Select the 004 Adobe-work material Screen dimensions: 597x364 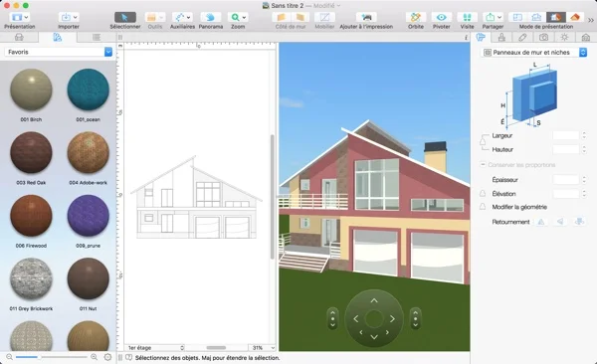88,153
